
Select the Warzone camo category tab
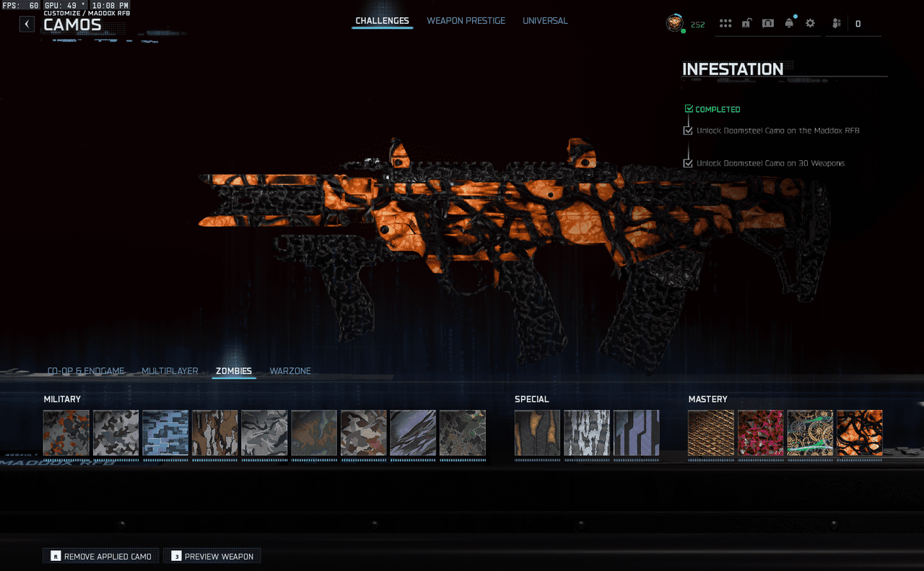pos(290,371)
